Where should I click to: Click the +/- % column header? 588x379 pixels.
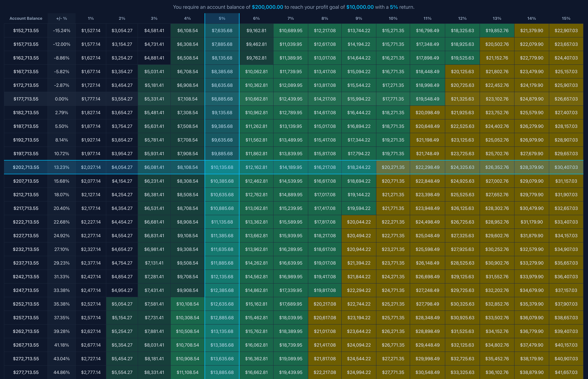point(61,18)
